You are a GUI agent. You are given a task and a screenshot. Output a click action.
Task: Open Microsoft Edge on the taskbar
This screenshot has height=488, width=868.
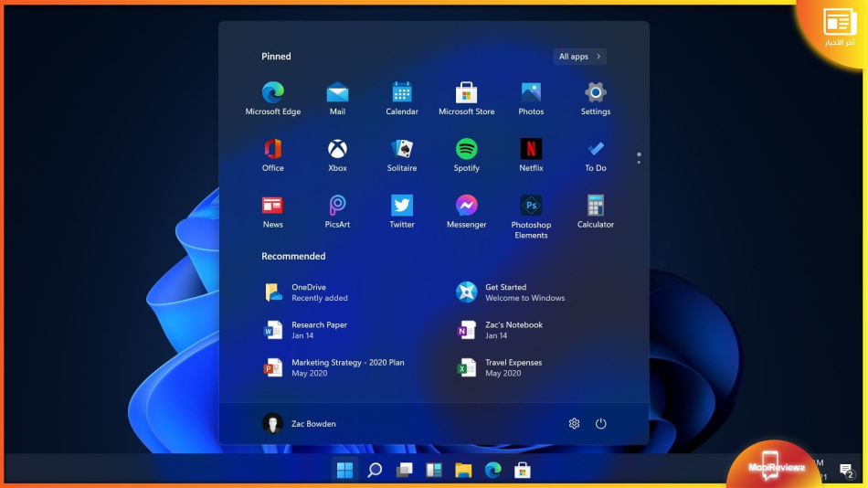tap(492, 471)
